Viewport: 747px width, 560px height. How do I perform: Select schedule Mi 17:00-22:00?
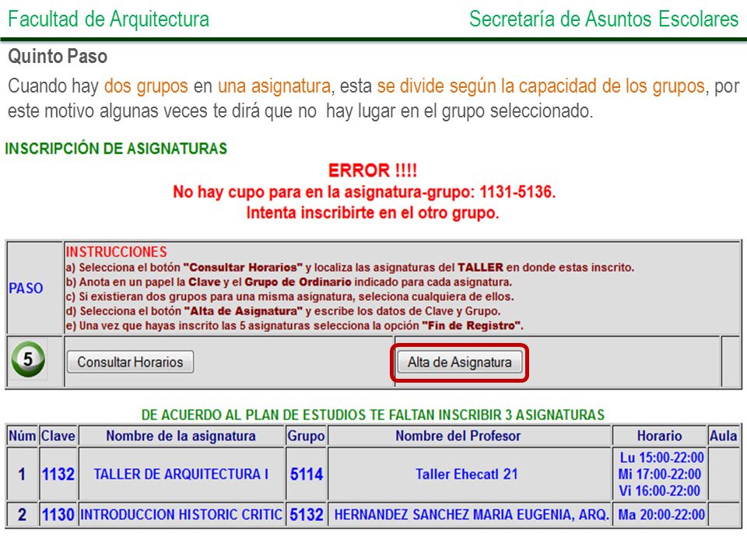click(659, 474)
